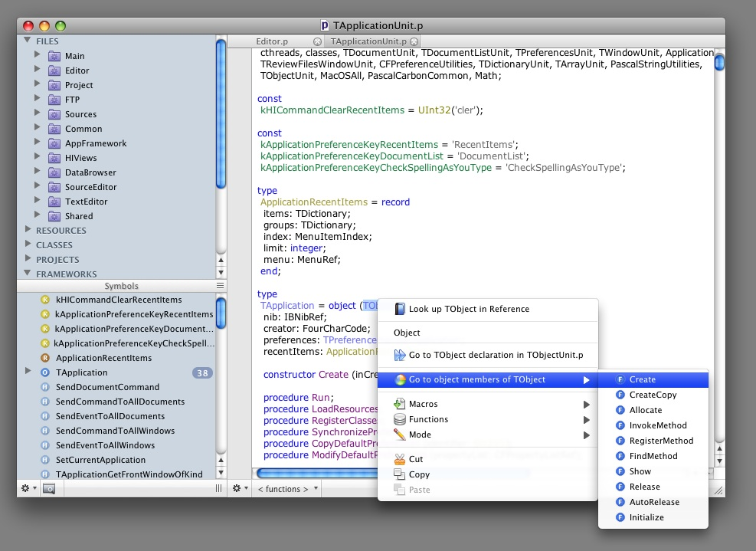Image resolution: width=756 pixels, height=551 pixels.
Task: Expand the TApplication symbol entry
Action: 28,372
